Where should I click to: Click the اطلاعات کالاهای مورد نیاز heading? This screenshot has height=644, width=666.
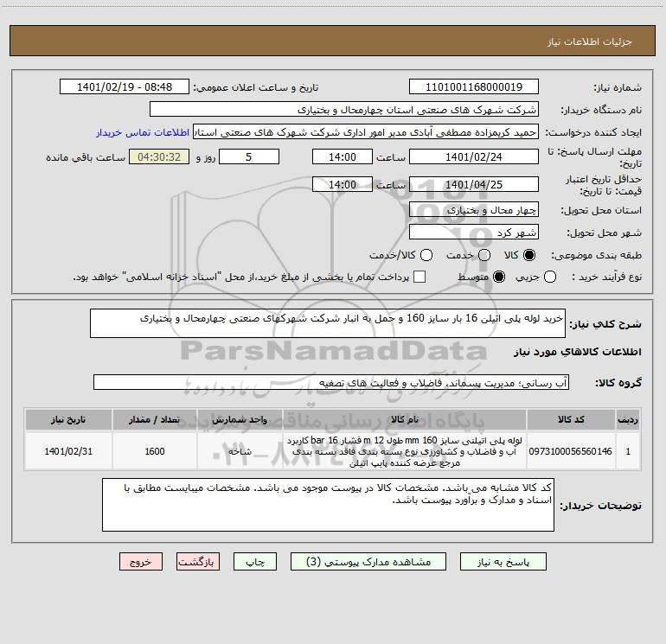pos(578,352)
